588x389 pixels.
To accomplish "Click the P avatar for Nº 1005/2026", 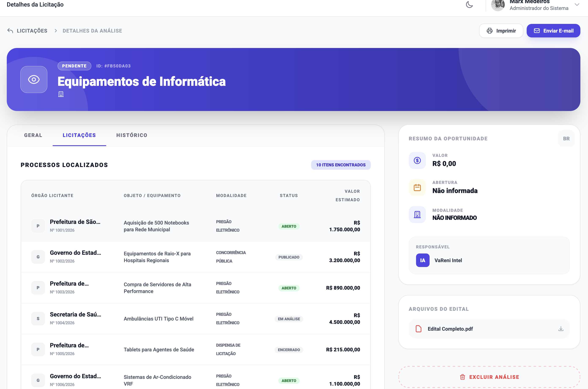I will [x=38, y=349].
